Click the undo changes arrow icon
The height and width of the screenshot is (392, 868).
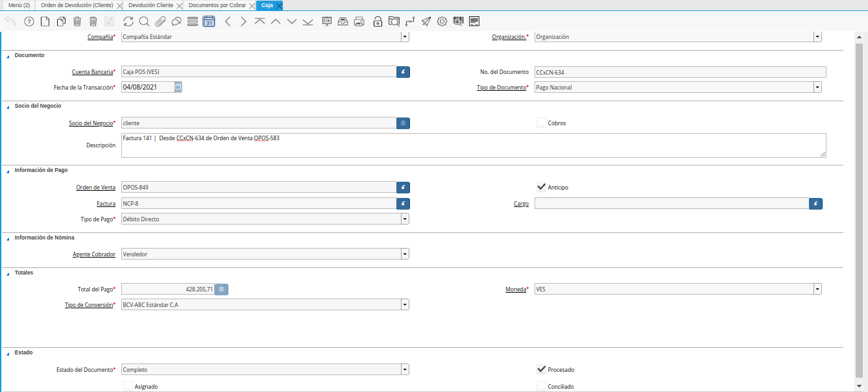coord(10,21)
